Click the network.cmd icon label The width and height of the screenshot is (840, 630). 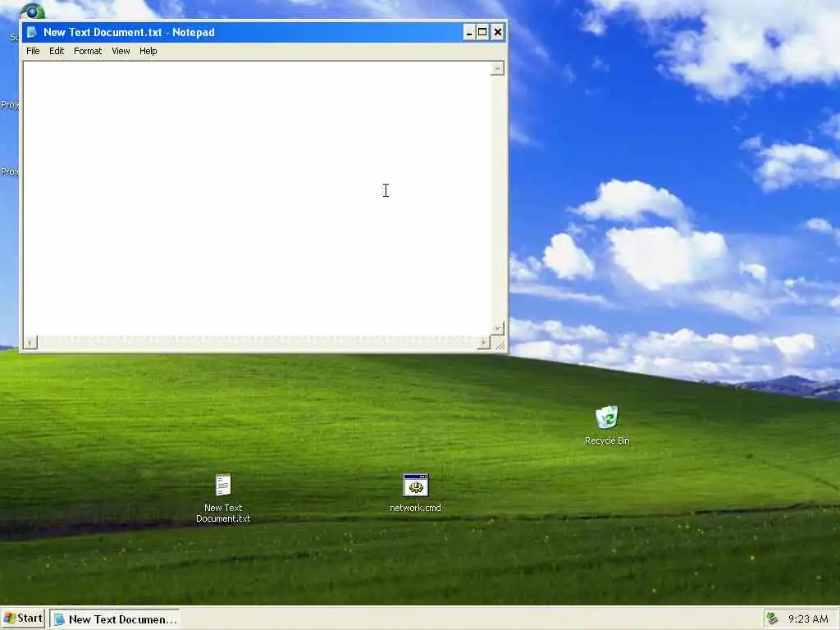(x=415, y=508)
